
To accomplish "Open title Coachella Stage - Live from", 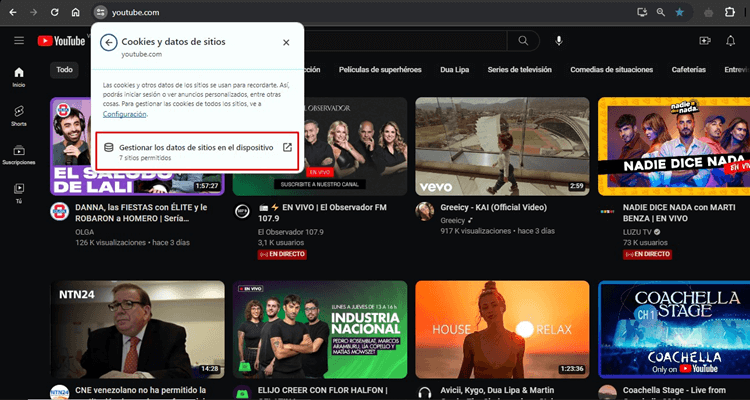I will pyautogui.click(x=674, y=390).
